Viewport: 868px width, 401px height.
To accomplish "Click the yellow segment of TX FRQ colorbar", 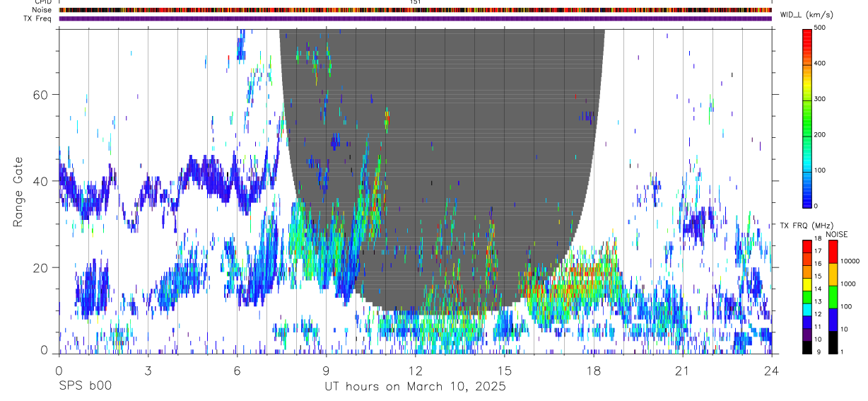I will [807, 284].
